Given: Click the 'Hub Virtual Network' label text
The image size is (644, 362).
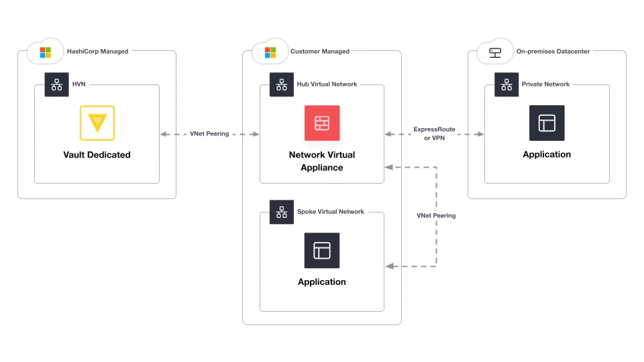Looking at the screenshot, I should [x=327, y=84].
